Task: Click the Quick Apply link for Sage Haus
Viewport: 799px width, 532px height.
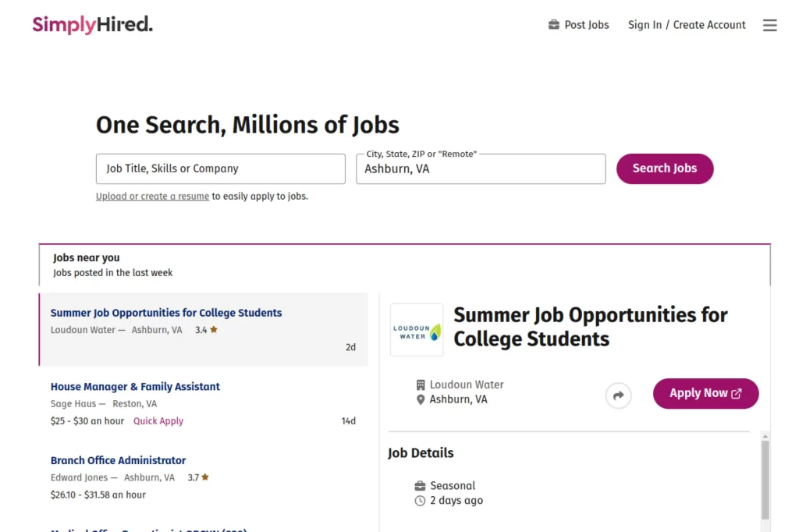Action: click(x=158, y=420)
